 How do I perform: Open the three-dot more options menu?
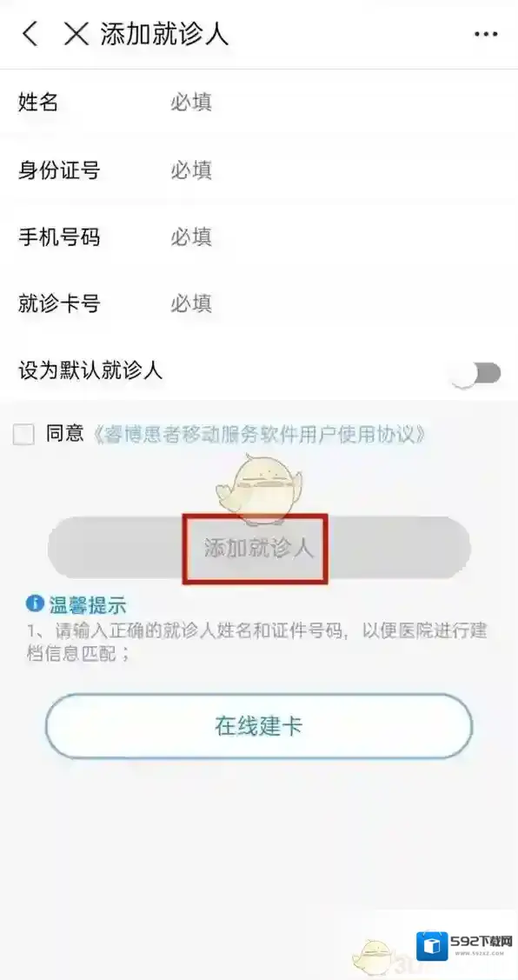486,35
